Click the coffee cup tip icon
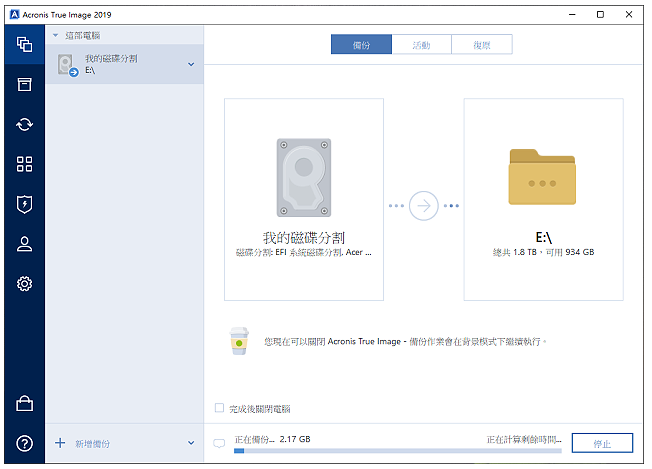The image size is (652, 469). tap(239, 341)
